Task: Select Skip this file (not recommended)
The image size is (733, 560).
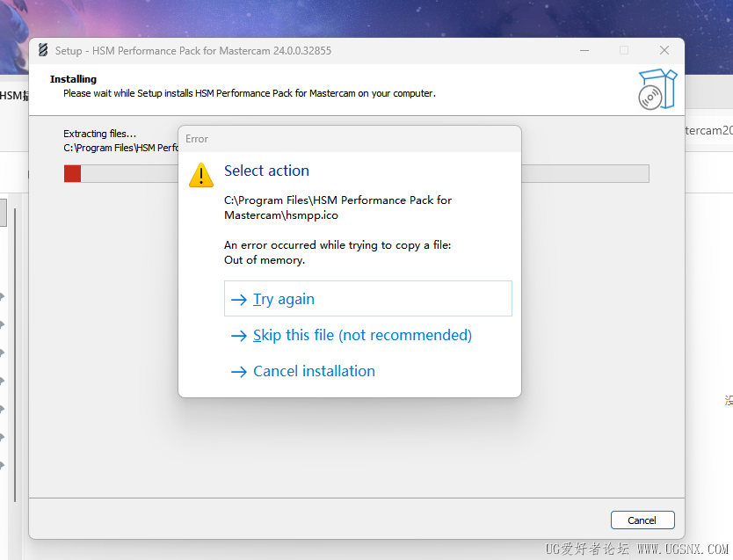Action: pyautogui.click(x=368, y=335)
